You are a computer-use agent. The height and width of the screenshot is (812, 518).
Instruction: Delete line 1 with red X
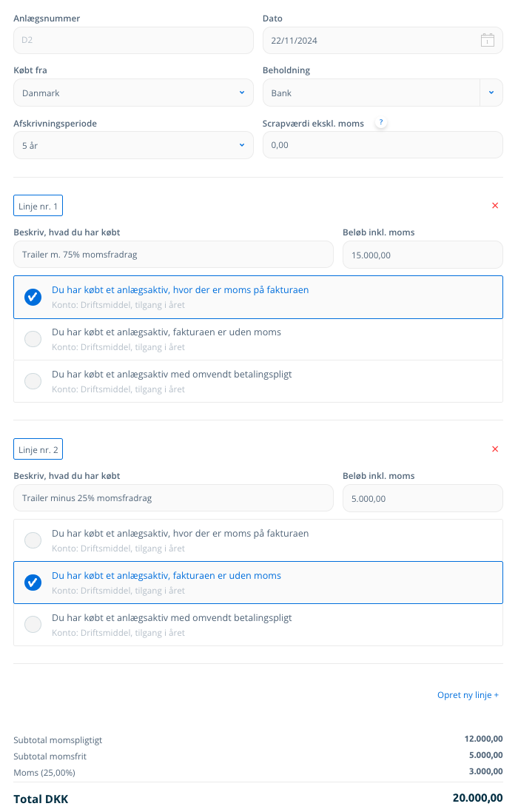click(495, 206)
